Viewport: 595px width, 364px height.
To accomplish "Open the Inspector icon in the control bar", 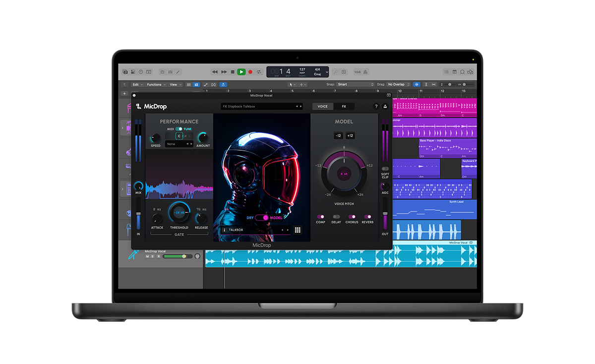I will point(133,72).
